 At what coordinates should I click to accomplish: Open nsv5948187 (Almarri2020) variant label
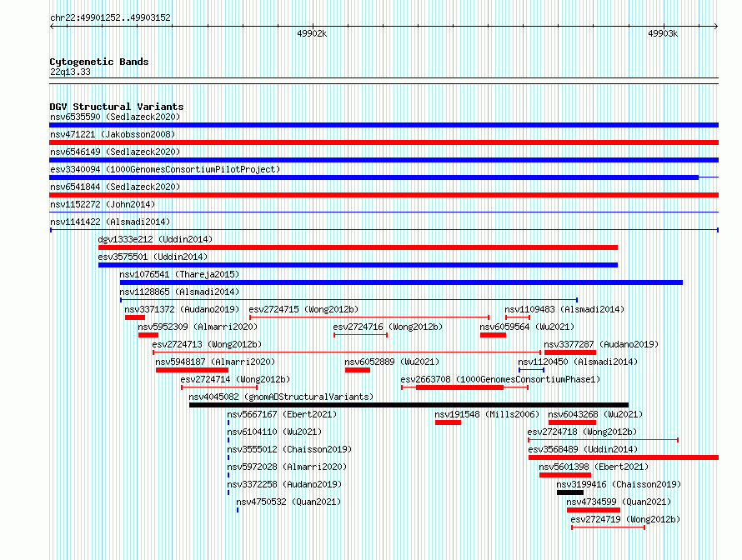(x=215, y=362)
